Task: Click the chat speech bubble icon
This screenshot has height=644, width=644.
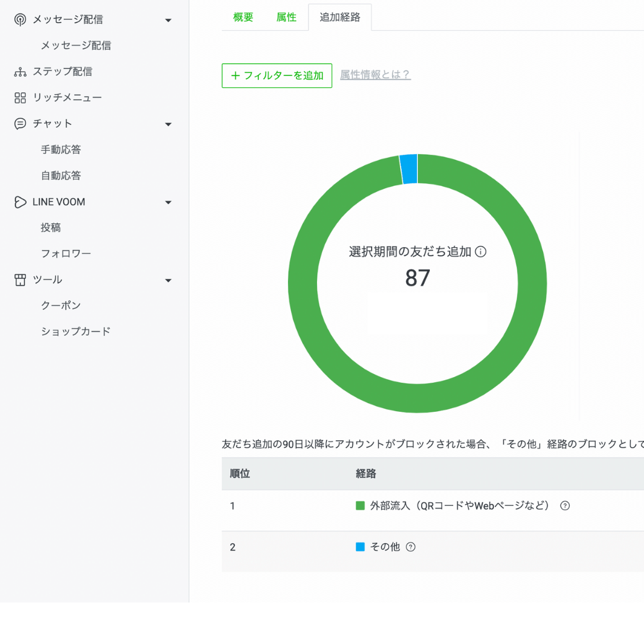Action: [x=20, y=124]
